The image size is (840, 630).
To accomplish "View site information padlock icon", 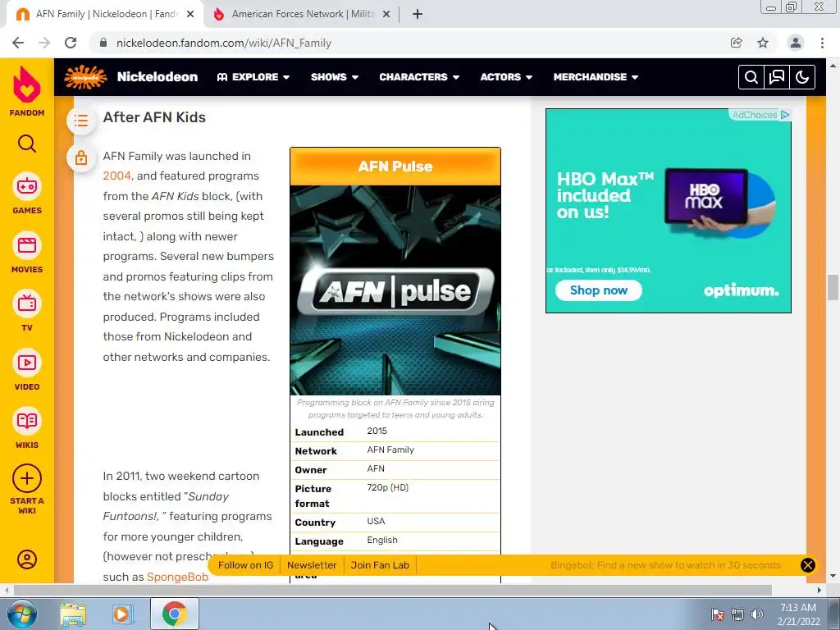I will pos(103,43).
